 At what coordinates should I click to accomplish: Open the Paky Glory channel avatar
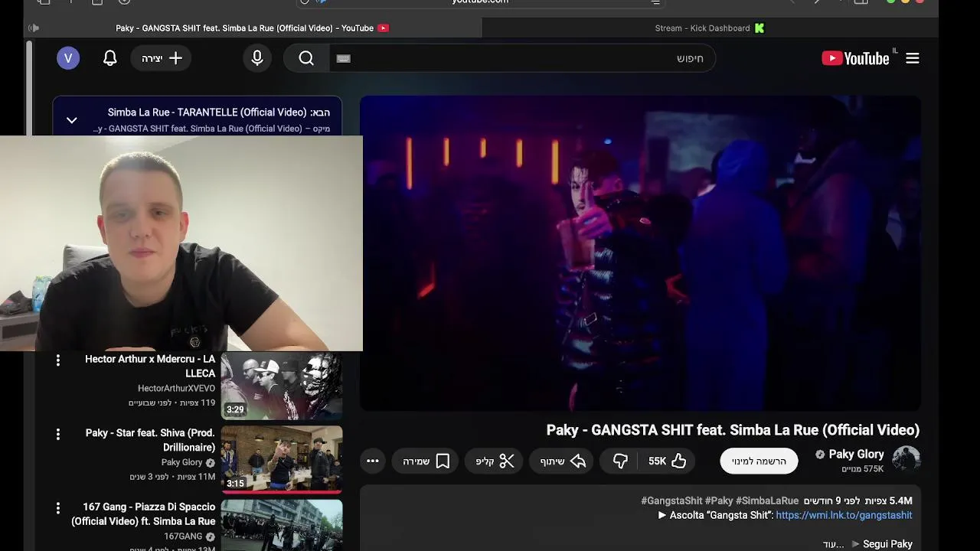pos(906,460)
